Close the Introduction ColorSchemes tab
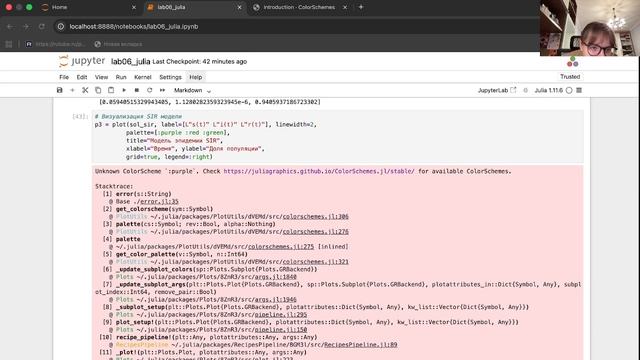This screenshot has width=640, height=360. 345,7
